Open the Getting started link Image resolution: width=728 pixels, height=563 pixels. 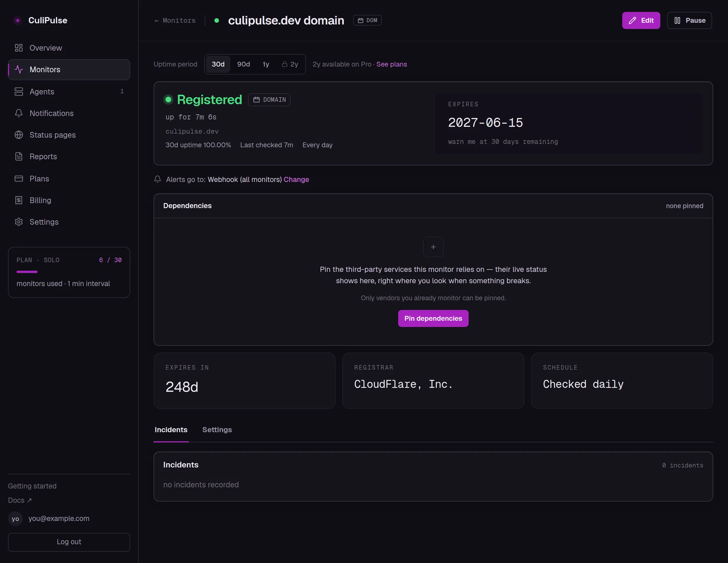click(x=32, y=486)
